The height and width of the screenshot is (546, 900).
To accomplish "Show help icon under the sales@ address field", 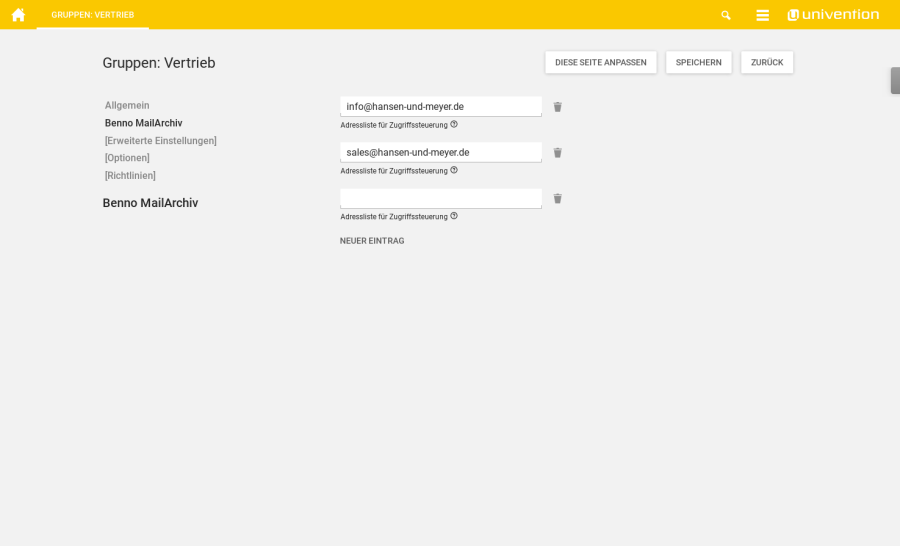I will [454, 170].
